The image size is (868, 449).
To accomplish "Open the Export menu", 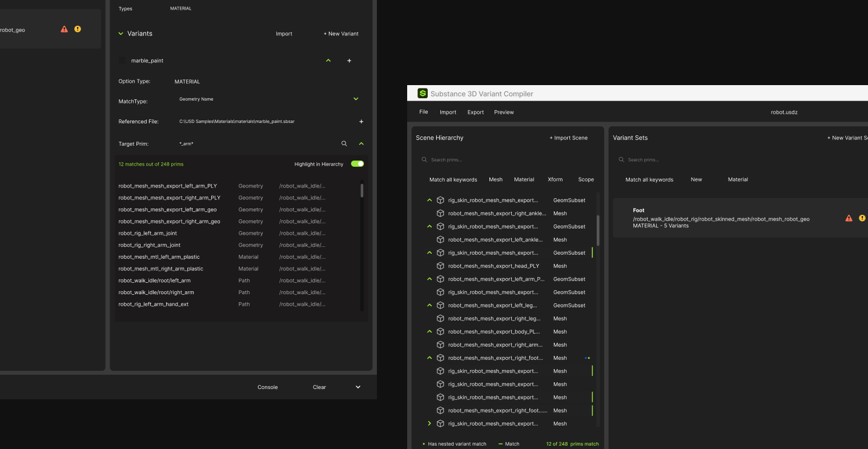I will coord(476,112).
